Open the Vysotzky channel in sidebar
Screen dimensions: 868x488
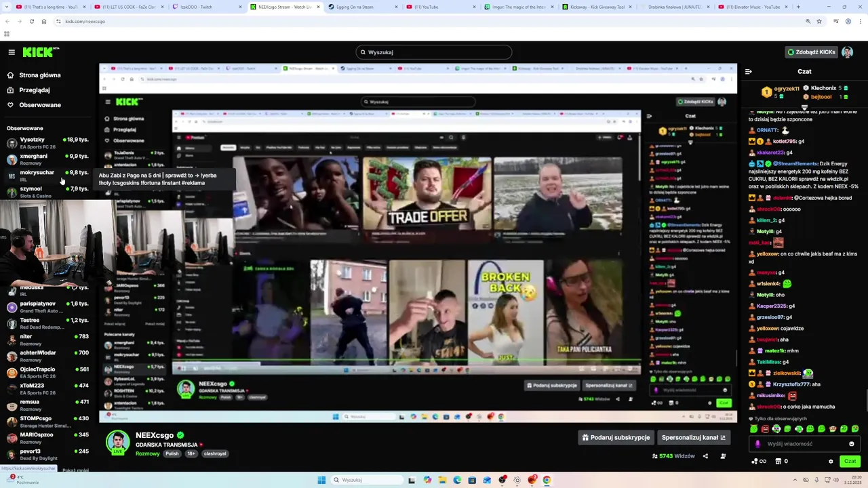47,143
